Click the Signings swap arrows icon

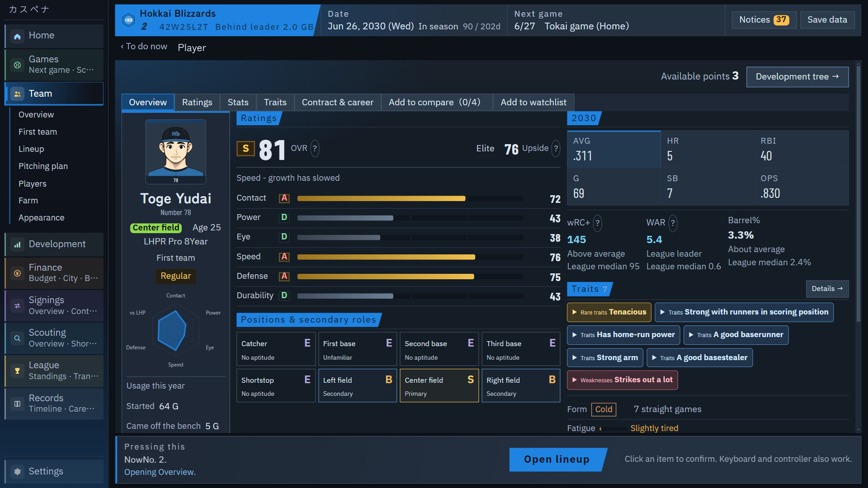click(x=17, y=305)
